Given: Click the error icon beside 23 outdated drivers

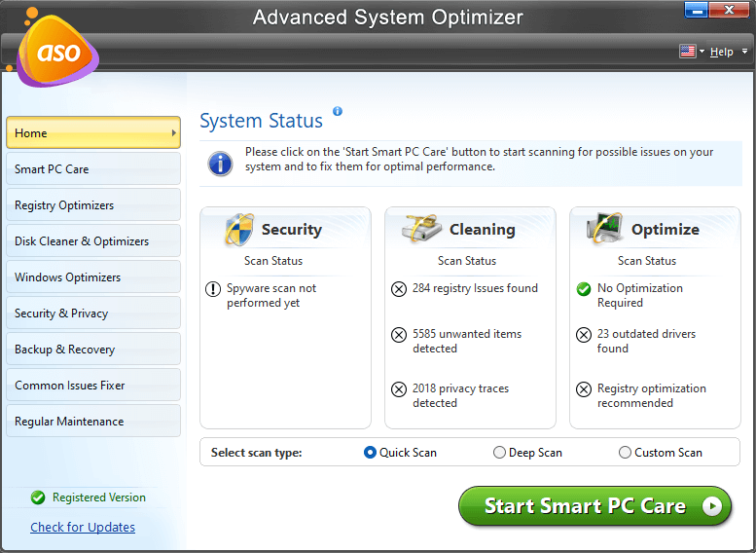Looking at the screenshot, I should click(x=584, y=334).
